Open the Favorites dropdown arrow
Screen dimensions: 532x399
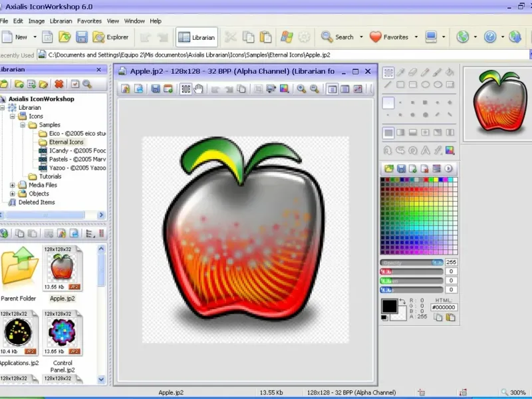pos(416,37)
